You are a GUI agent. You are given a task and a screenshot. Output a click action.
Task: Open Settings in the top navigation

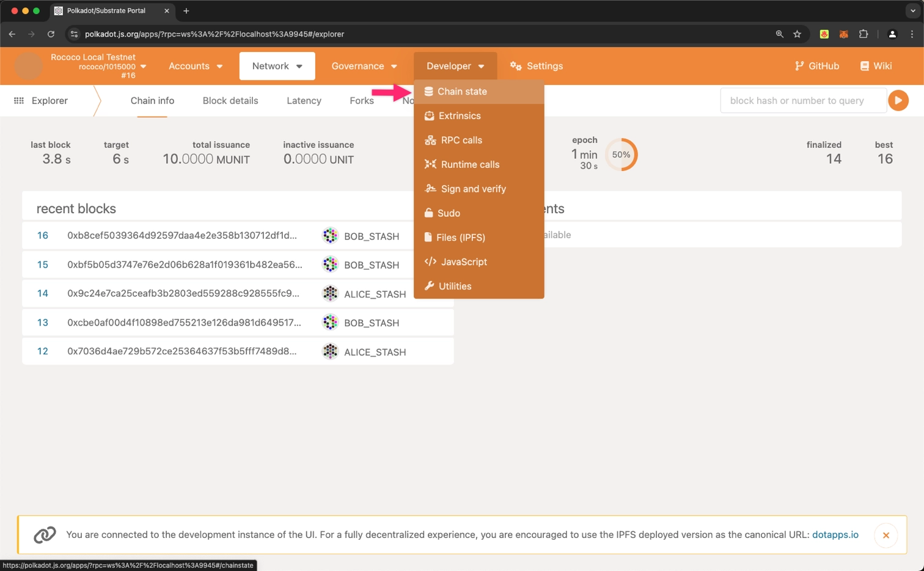537,66
